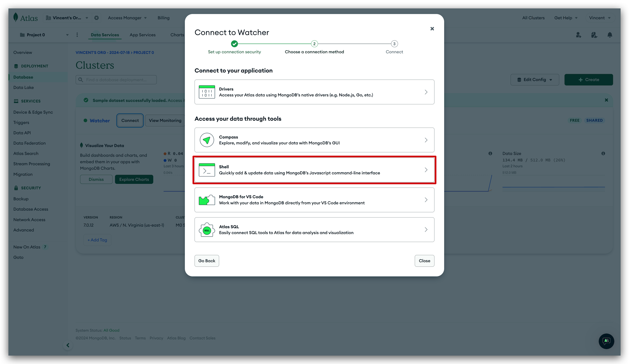Open Atlas SQL row chevron arrow
The image size is (629, 364).
[x=426, y=230]
